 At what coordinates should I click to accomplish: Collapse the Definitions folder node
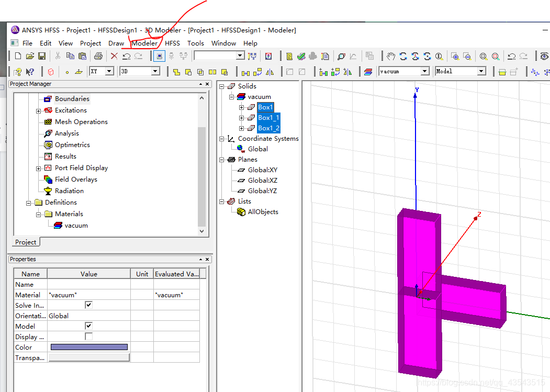pos(28,203)
